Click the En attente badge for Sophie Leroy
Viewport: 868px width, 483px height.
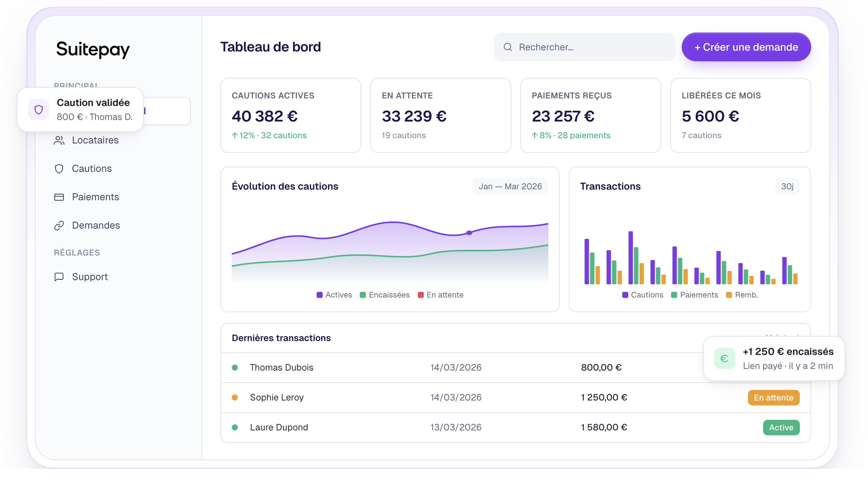click(x=773, y=398)
